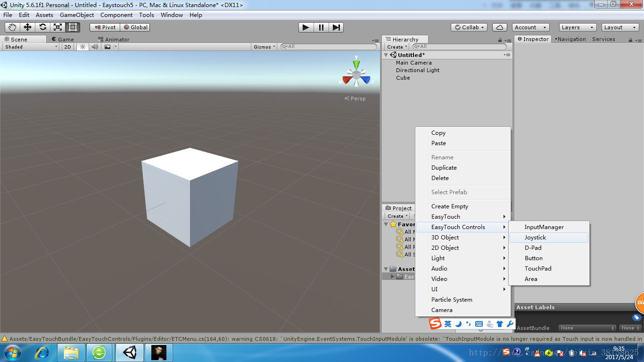The height and width of the screenshot is (362, 644).
Task: Toggle scene lighting sun icon
Action: [83, 47]
